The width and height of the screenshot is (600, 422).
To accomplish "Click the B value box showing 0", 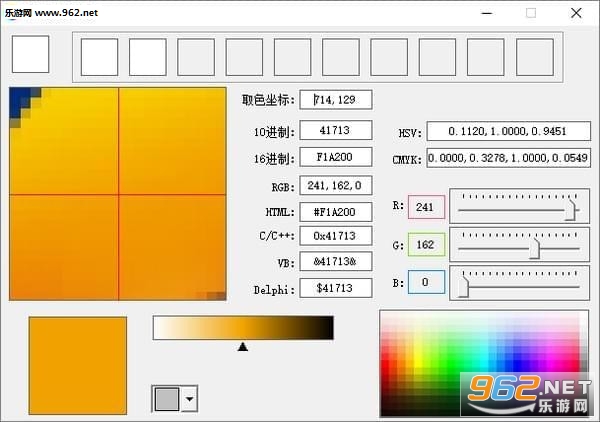I will (426, 282).
